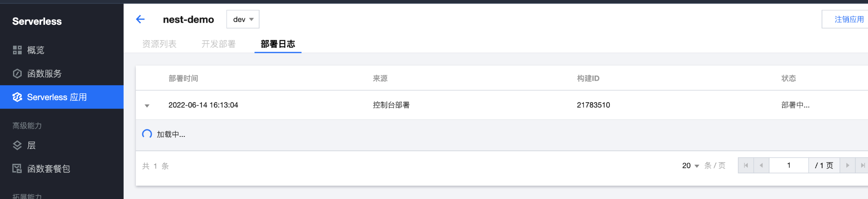Go to the previous page arrow
This screenshot has width=868, height=199.
click(761, 166)
